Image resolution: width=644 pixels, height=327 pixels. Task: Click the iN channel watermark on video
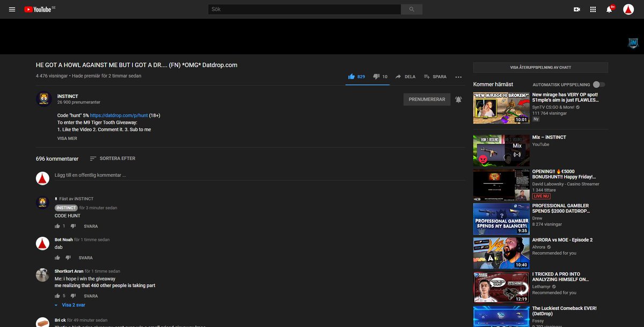(633, 43)
